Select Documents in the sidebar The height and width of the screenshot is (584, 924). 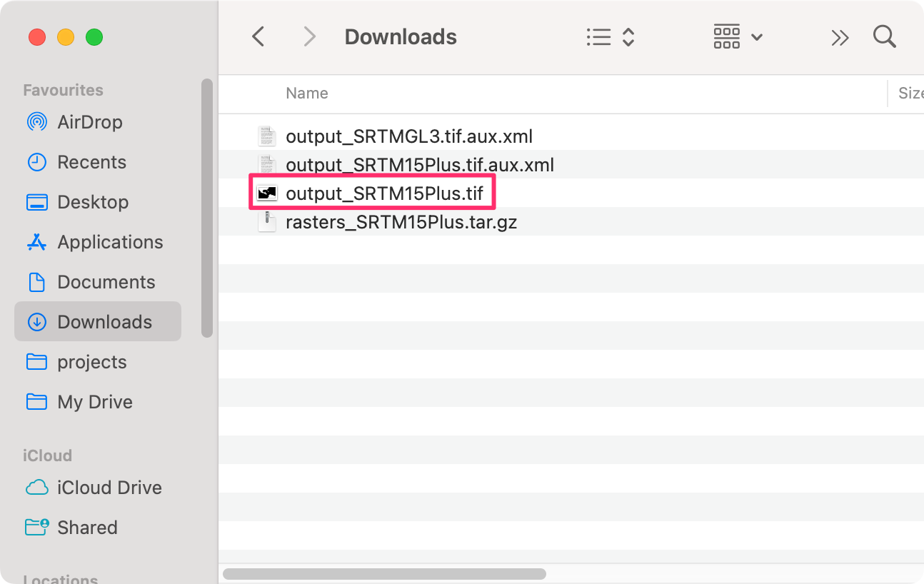point(106,282)
